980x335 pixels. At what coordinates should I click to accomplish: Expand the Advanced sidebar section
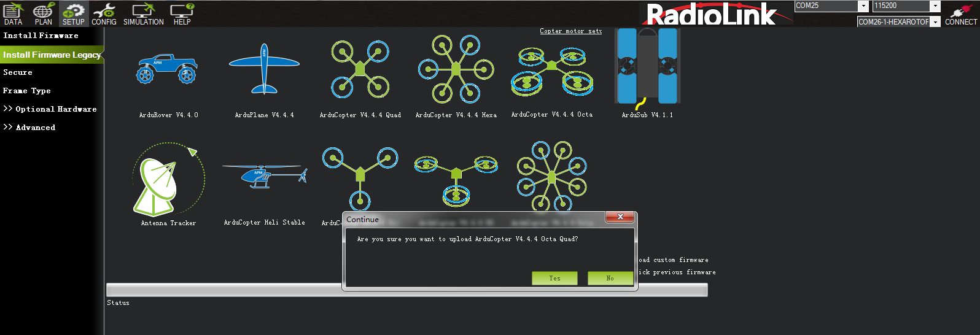click(x=29, y=128)
